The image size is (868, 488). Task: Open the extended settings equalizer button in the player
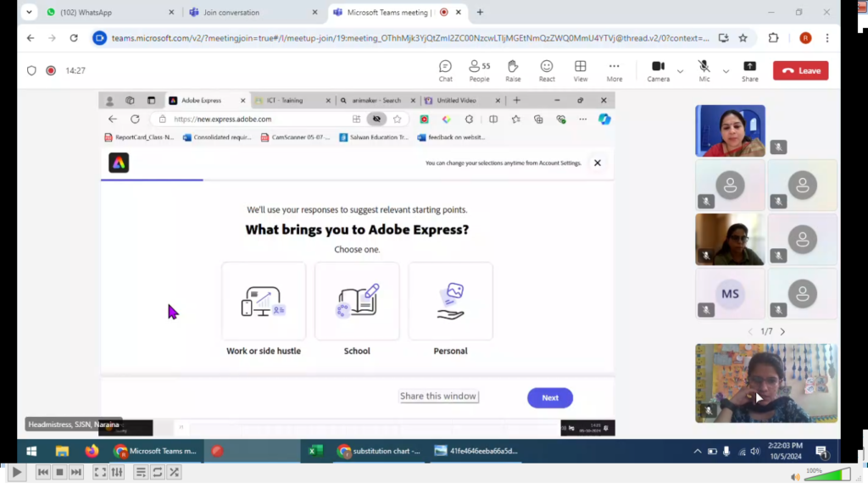point(117,473)
